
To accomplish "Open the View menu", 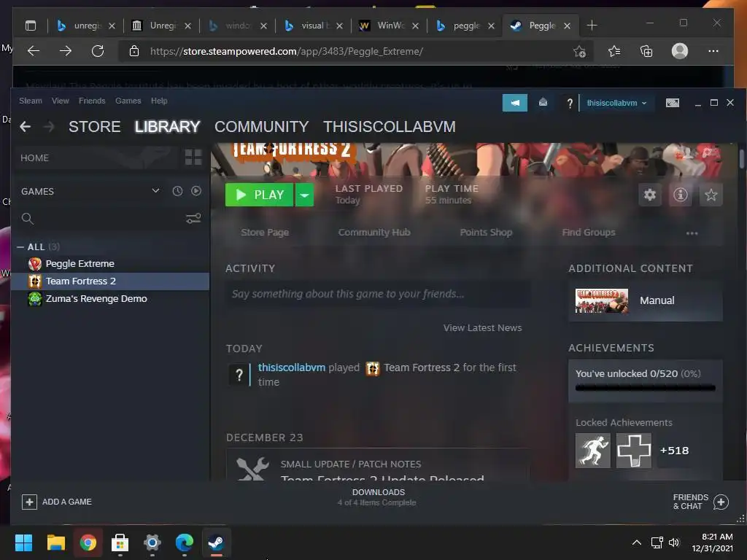I will click(61, 101).
